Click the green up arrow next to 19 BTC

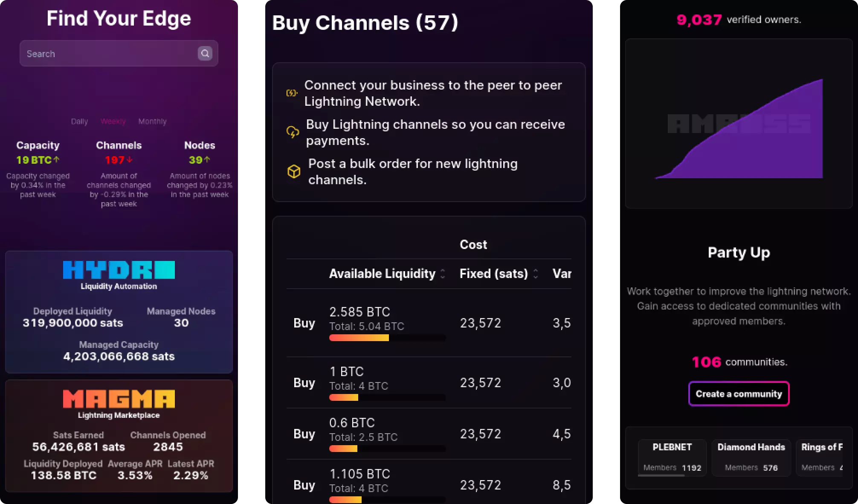[x=56, y=159]
